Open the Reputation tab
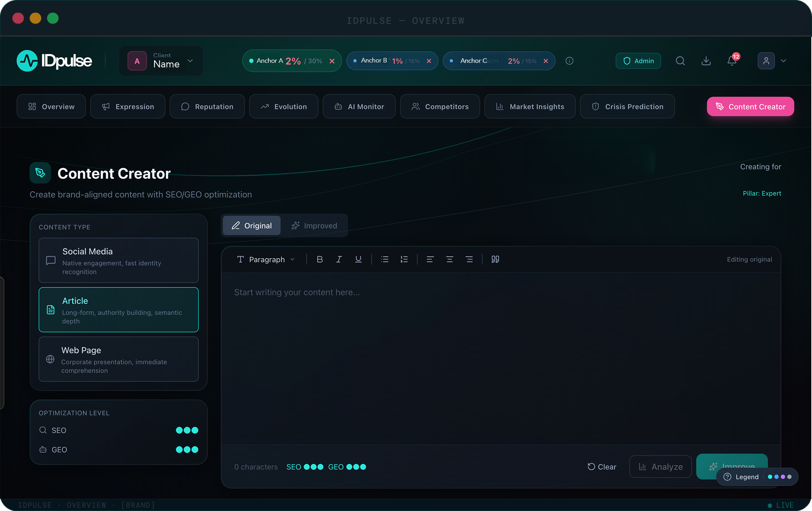812x511 pixels. (207, 106)
